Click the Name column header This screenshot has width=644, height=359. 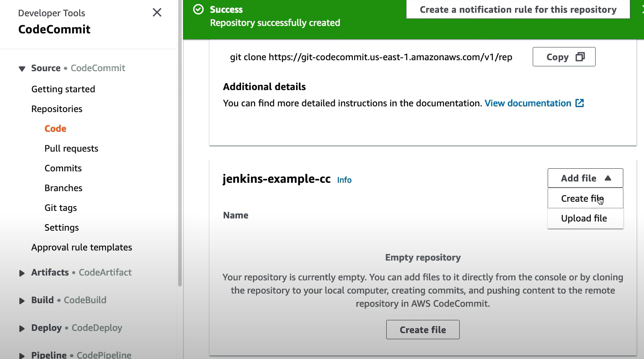click(x=236, y=215)
